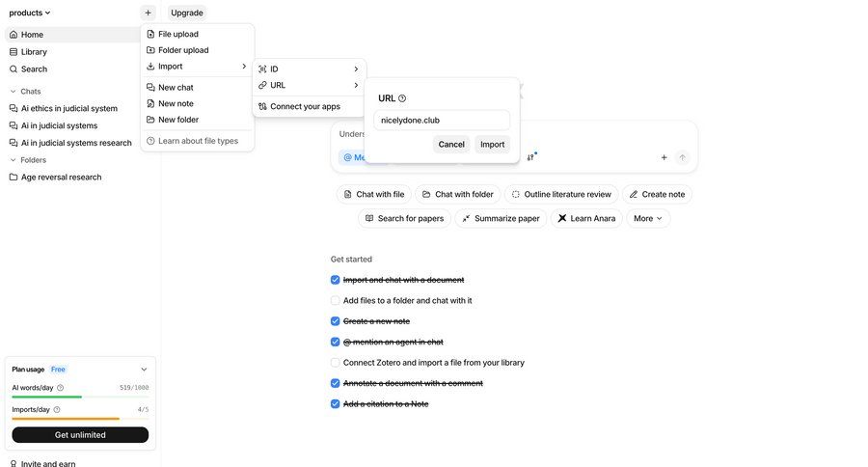This screenshot has width=868, height=467.
Task: Click the plus icon next to products
Action: click(148, 13)
